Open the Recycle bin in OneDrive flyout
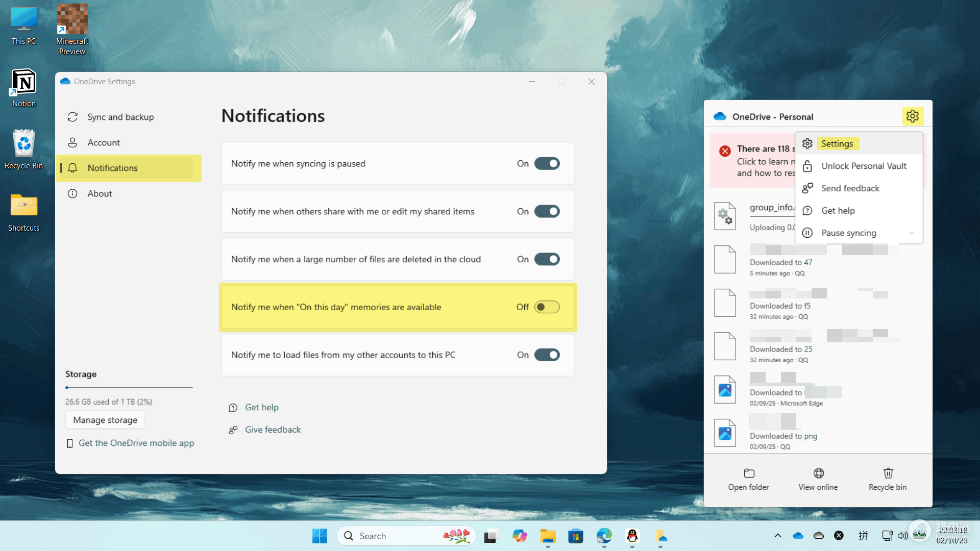This screenshot has height=551, width=980. 888,479
